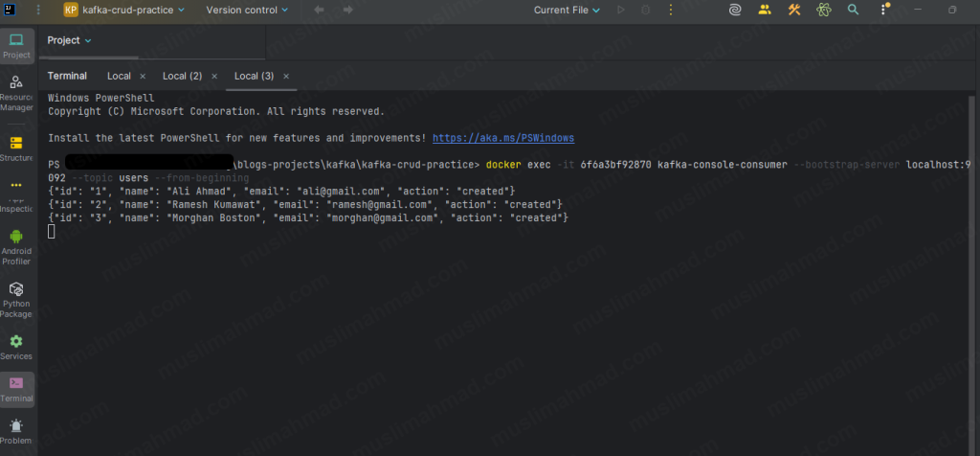The image size is (980, 456).
Task: Restore the window using title bar button
Action: pyautogui.click(x=952, y=10)
